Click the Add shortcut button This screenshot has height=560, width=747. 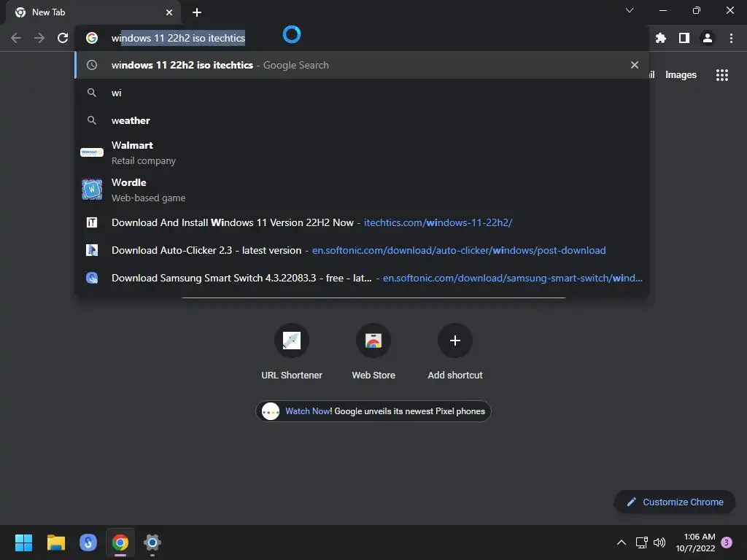(x=455, y=351)
